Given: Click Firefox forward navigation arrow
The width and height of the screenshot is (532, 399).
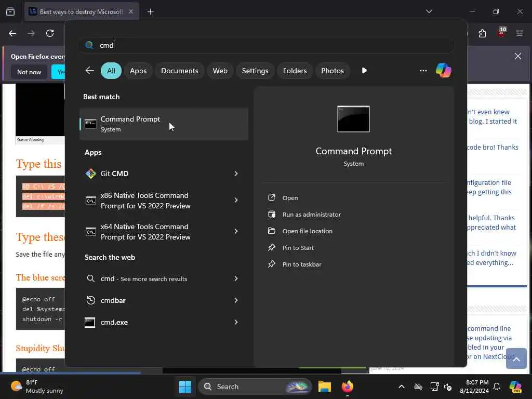Looking at the screenshot, I should click(31, 33).
